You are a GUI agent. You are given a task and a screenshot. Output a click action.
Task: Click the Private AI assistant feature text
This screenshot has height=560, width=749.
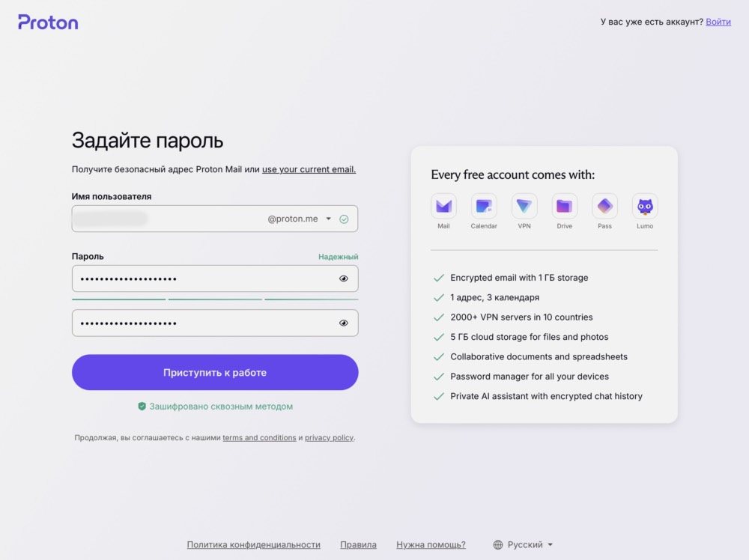[x=547, y=396]
